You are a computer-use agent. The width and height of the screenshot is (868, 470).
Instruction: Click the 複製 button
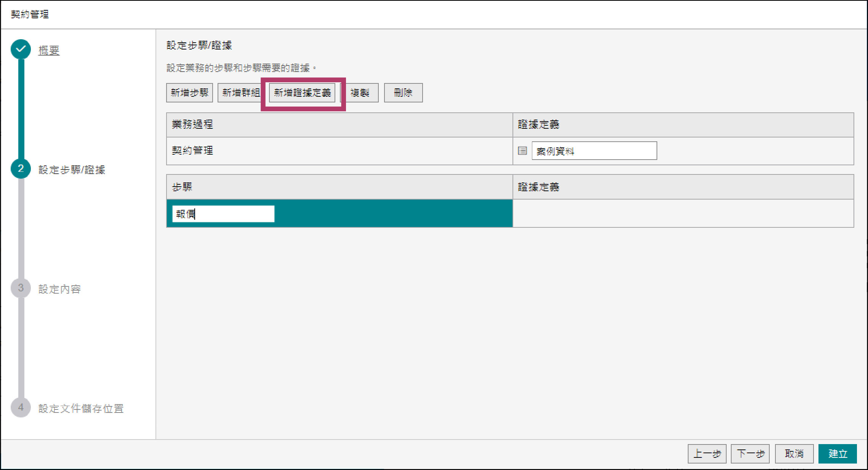coord(360,93)
